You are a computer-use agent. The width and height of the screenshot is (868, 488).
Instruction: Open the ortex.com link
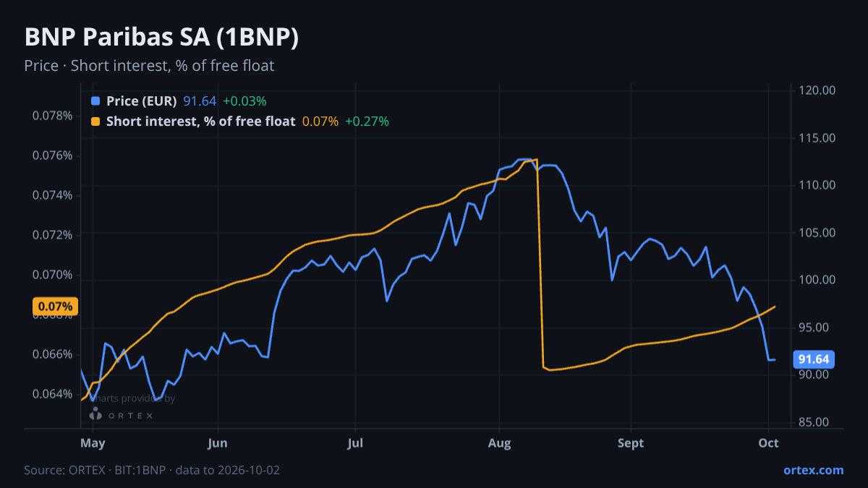click(x=813, y=470)
